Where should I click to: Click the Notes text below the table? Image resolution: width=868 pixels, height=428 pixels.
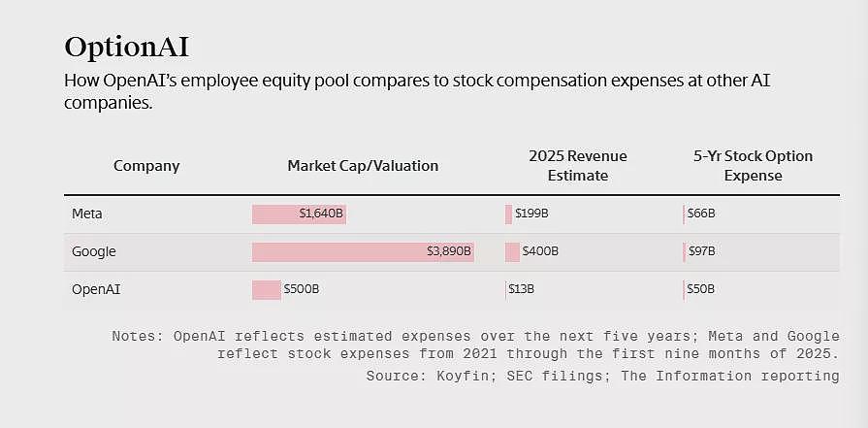point(475,345)
